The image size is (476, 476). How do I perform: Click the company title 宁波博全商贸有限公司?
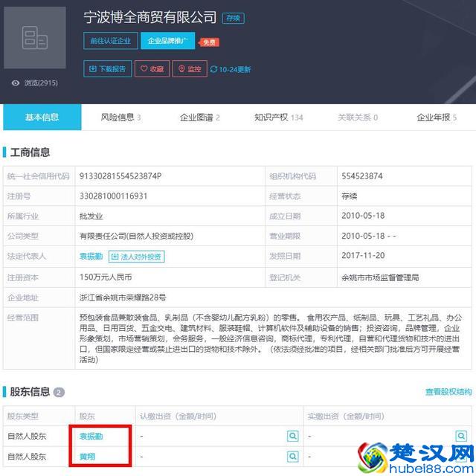click(150, 17)
